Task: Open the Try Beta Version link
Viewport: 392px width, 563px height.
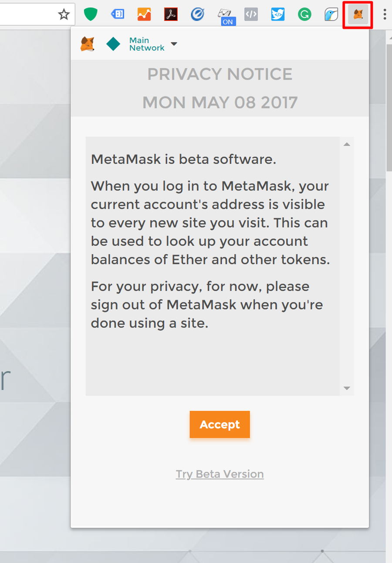Action: tap(220, 474)
